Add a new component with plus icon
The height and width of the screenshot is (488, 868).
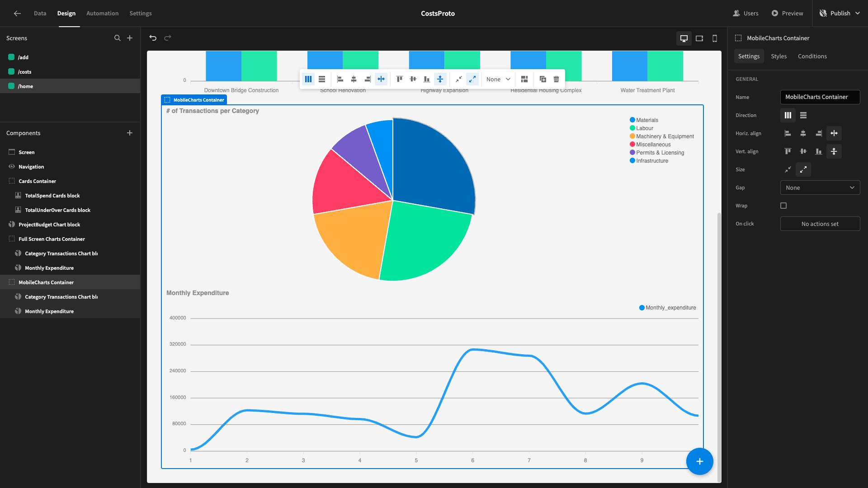click(x=130, y=133)
